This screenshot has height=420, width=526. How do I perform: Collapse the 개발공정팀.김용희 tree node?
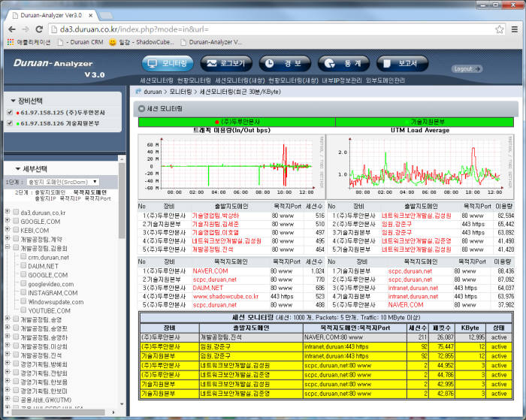click(x=7, y=248)
